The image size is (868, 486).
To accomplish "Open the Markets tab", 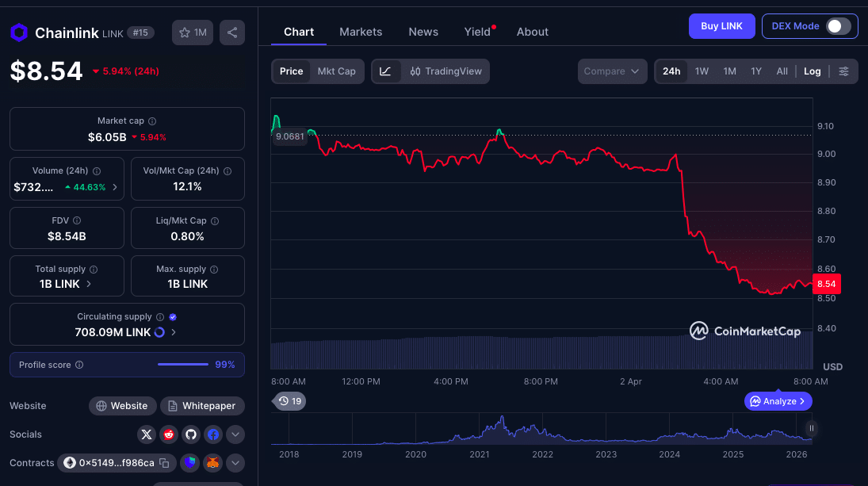I will pyautogui.click(x=361, y=32).
